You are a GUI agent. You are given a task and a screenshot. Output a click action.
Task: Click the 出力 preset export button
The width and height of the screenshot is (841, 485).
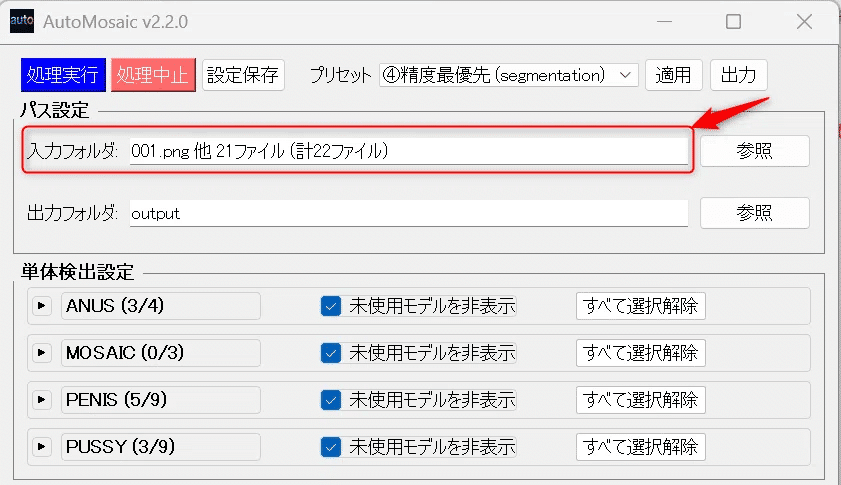click(x=739, y=75)
